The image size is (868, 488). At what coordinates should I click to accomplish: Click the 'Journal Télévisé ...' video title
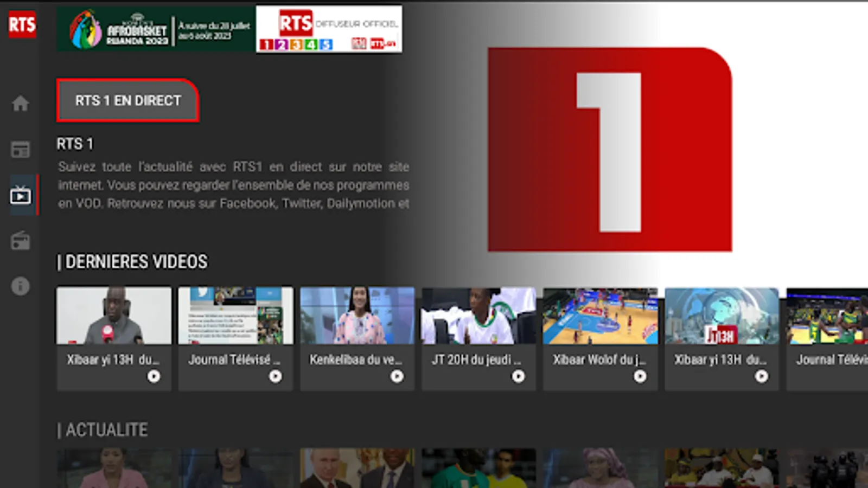[x=234, y=359]
